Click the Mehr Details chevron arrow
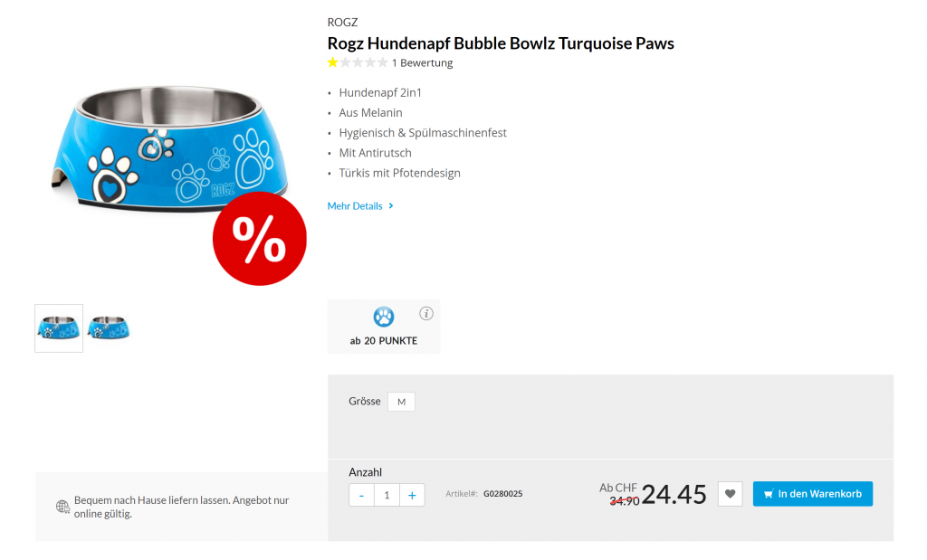This screenshot has width=927, height=560. click(x=391, y=206)
